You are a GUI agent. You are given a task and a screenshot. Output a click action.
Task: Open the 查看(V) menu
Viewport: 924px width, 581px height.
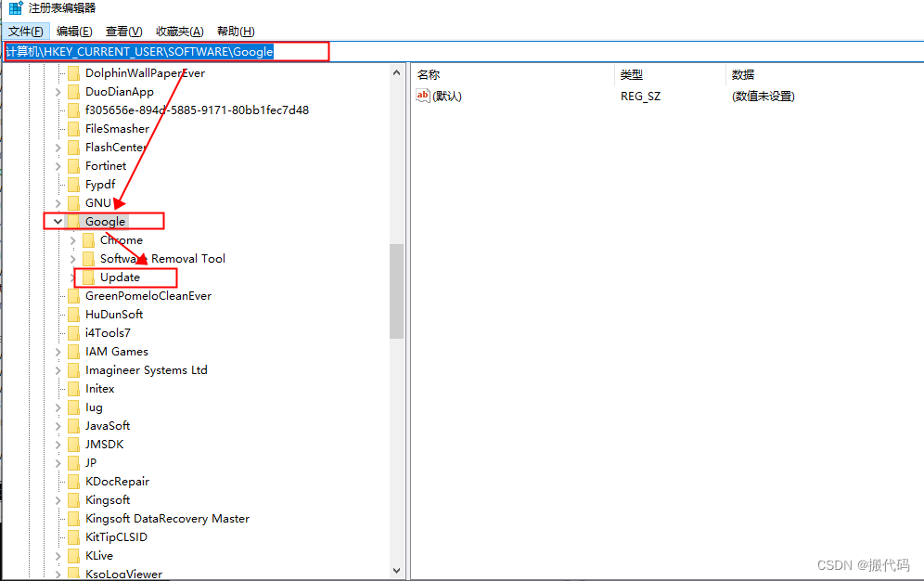[x=123, y=32]
